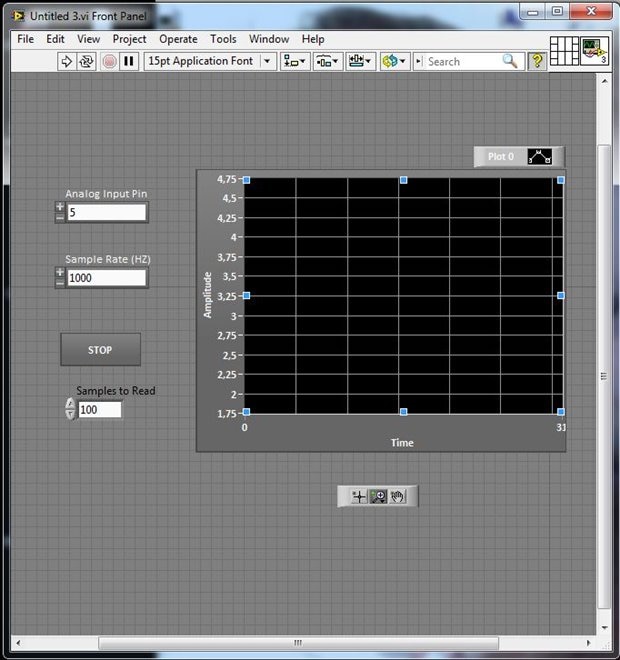The image size is (620, 660).
Task: Open the 15pt Application Font dropdown
Action: pos(210,61)
